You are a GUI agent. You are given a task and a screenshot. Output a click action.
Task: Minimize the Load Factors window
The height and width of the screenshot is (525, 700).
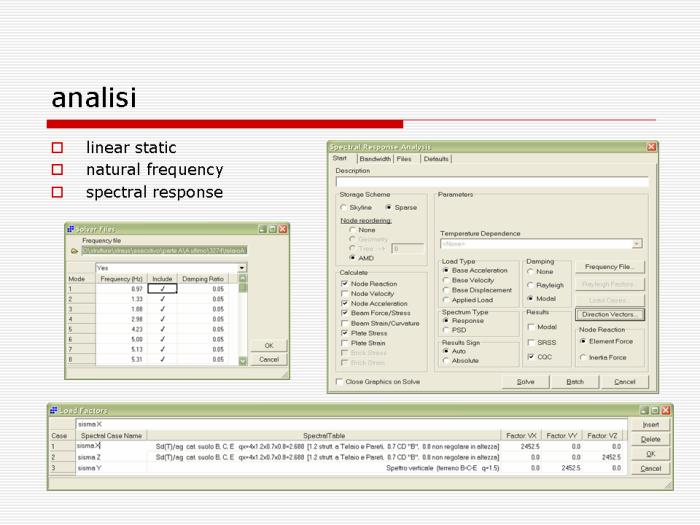tap(643, 410)
